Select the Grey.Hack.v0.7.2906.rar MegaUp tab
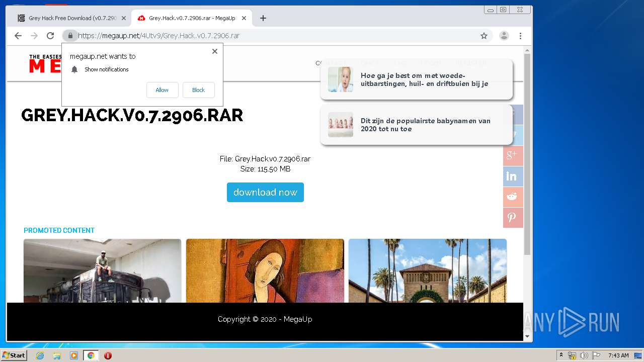The image size is (644, 362). (191, 18)
